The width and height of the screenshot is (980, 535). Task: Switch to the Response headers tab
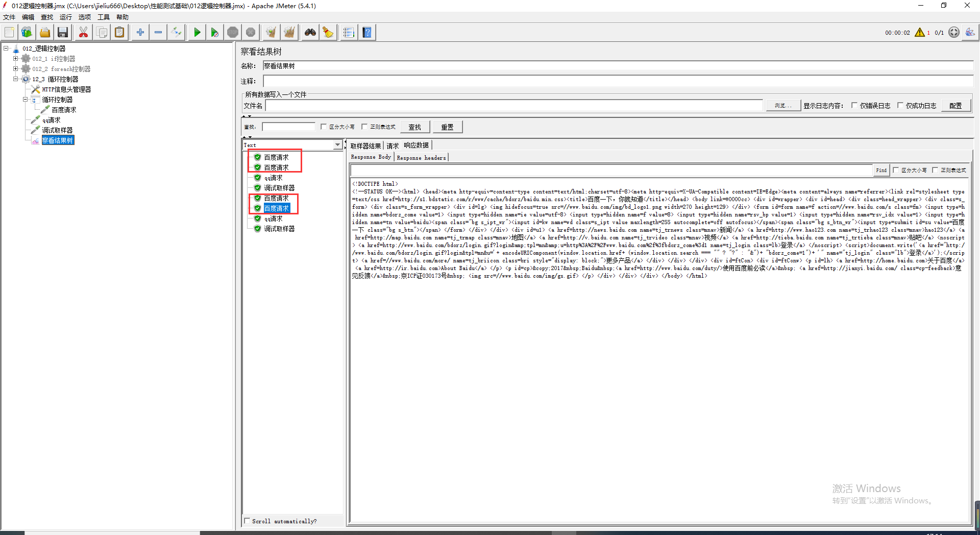pos(422,158)
